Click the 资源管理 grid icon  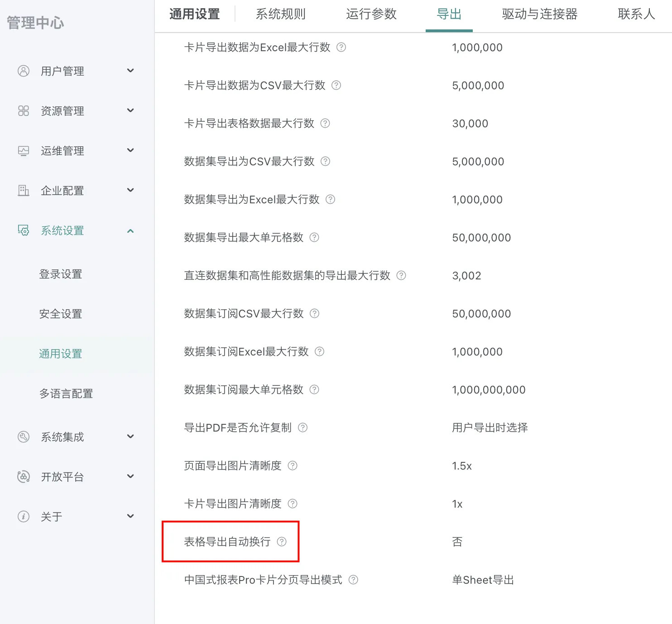[24, 111]
